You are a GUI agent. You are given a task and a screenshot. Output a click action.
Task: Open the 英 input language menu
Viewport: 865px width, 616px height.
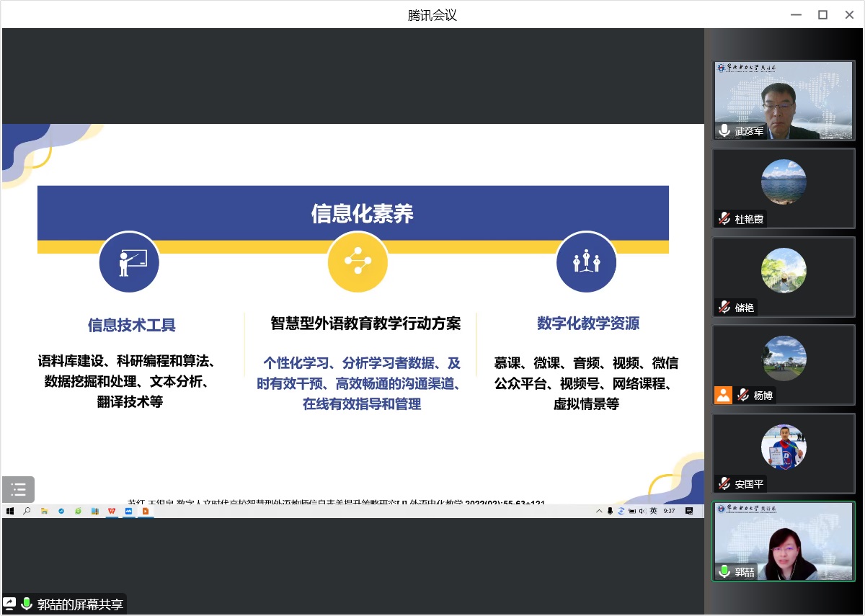655,510
